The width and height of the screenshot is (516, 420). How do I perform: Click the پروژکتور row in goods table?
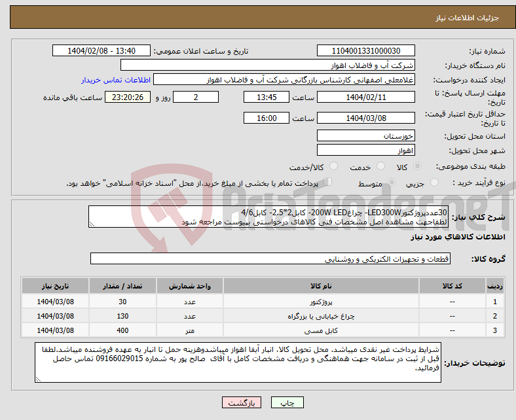click(x=263, y=302)
